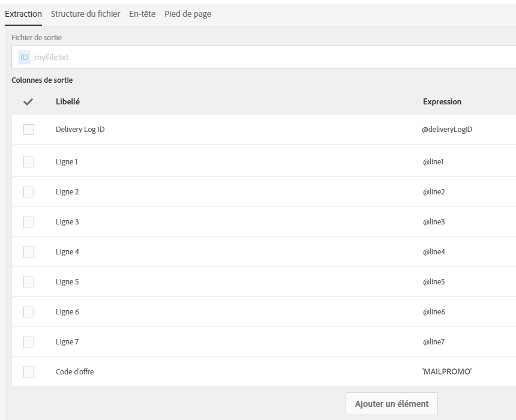Image resolution: width=516 pixels, height=420 pixels.
Task: Select the 'MAILPROMO' expression value
Action: point(447,372)
